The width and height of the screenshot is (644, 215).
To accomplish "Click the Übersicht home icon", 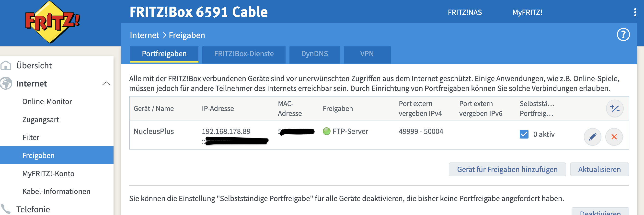I will coord(6,65).
